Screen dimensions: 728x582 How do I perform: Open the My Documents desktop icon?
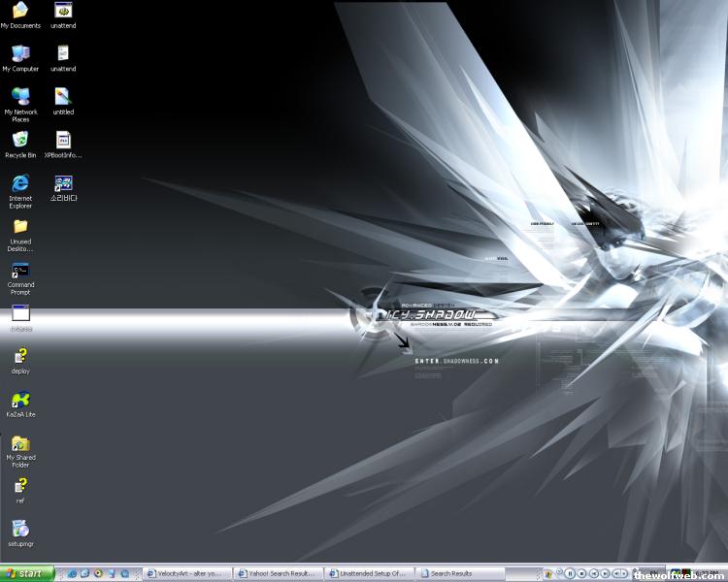pos(20,12)
